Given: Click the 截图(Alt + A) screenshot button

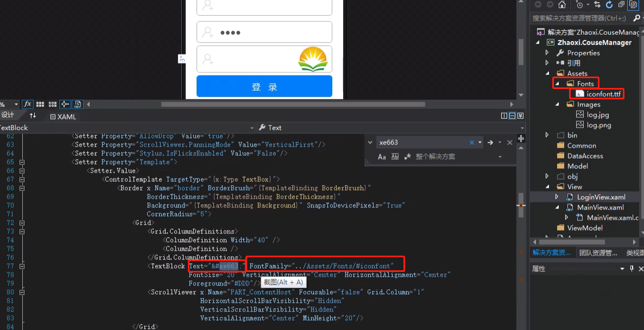Looking at the screenshot, I should (283, 282).
